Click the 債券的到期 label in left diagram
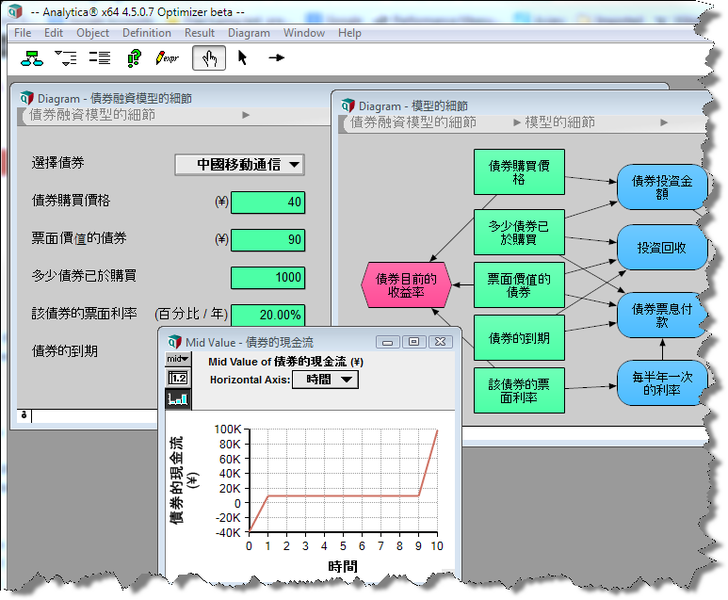Screen dimensions: 728x600 65,351
